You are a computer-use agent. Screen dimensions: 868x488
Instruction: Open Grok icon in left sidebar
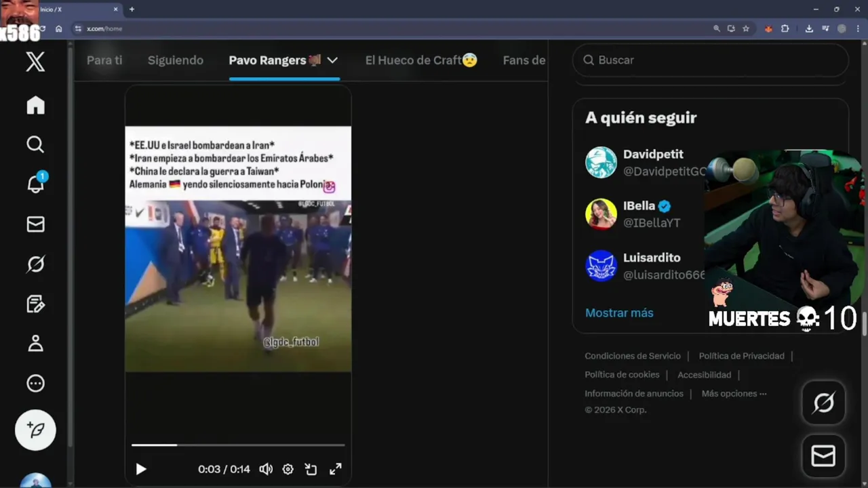[x=35, y=264]
